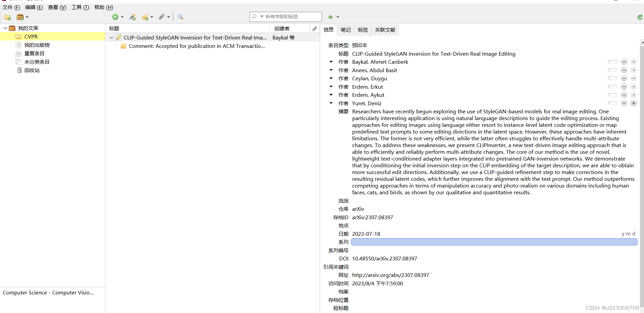644x313 pixels.
Task: Click plus icon on Baykal author row
Action: click(x=634, y=62)
